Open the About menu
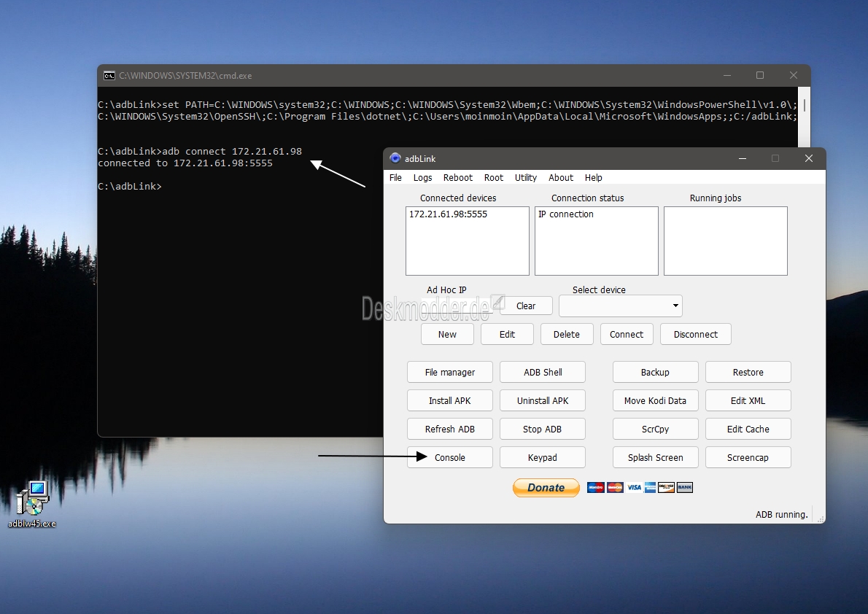The width and height of the screenshot is (868, 614). coord(561,178)
